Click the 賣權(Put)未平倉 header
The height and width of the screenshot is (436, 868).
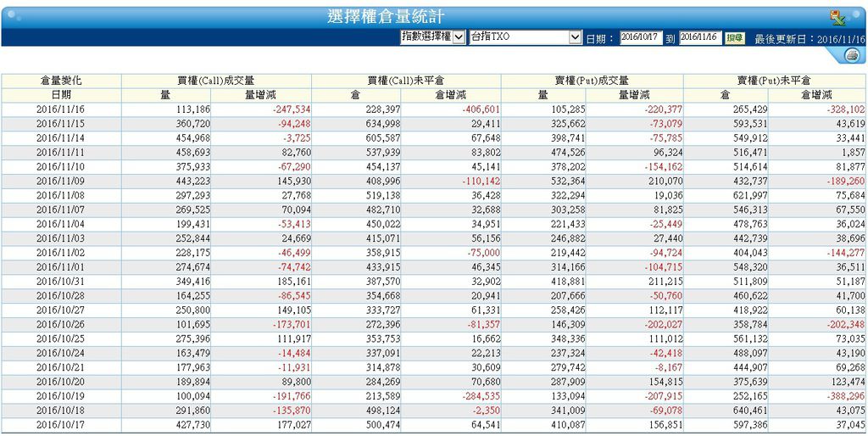click(x=775, y=81)
